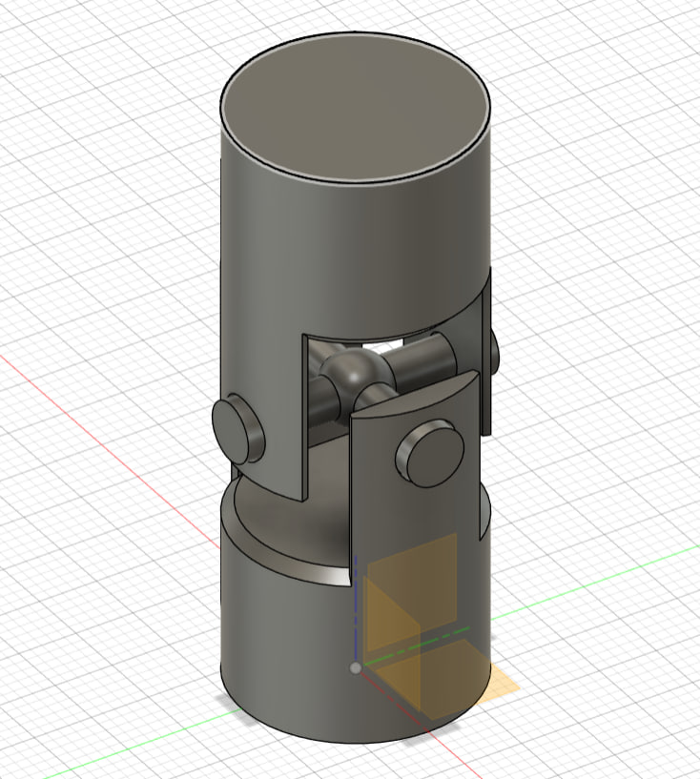Click the round pin on the front yoke plate
The image size is (700, 779).
click(x=430, y=453)
